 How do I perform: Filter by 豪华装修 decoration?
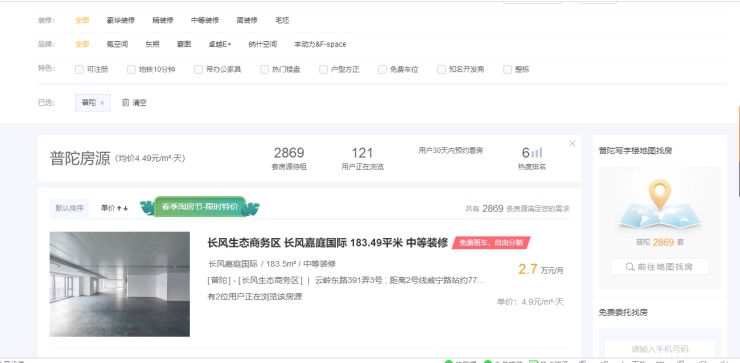[x=121, y=20]
